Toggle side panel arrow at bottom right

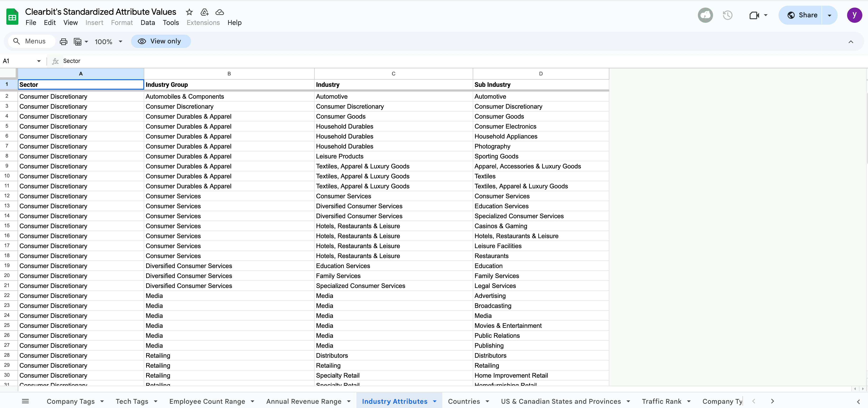point(858,401)
